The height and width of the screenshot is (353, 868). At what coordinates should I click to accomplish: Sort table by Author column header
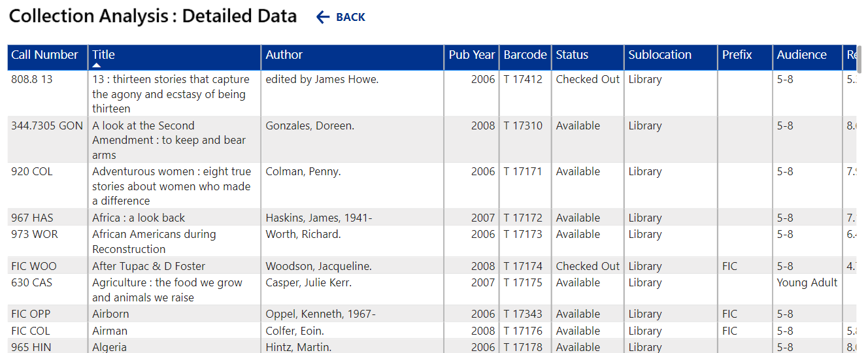coord(284,55)
